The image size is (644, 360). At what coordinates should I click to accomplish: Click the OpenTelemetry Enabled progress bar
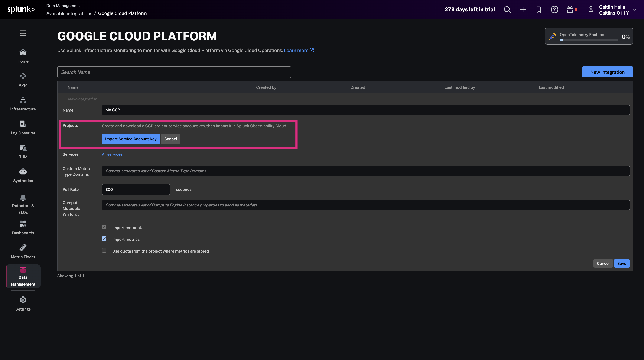589,40
